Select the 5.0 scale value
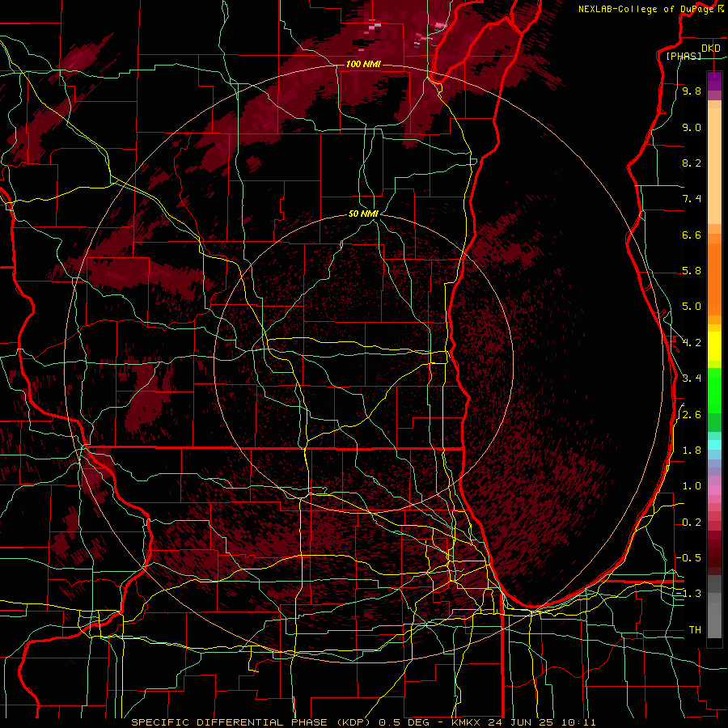 [692, 307]
